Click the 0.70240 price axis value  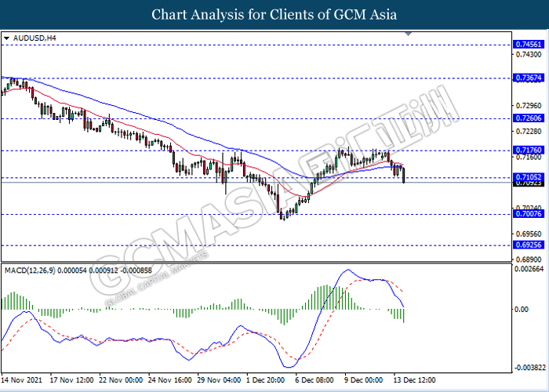point(529,208)
